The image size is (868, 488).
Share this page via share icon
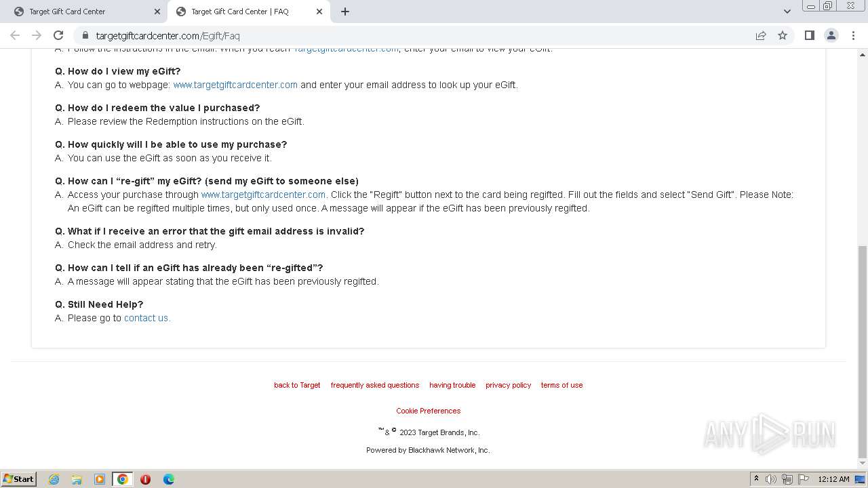pyautogui.click(x=761, y=35)
